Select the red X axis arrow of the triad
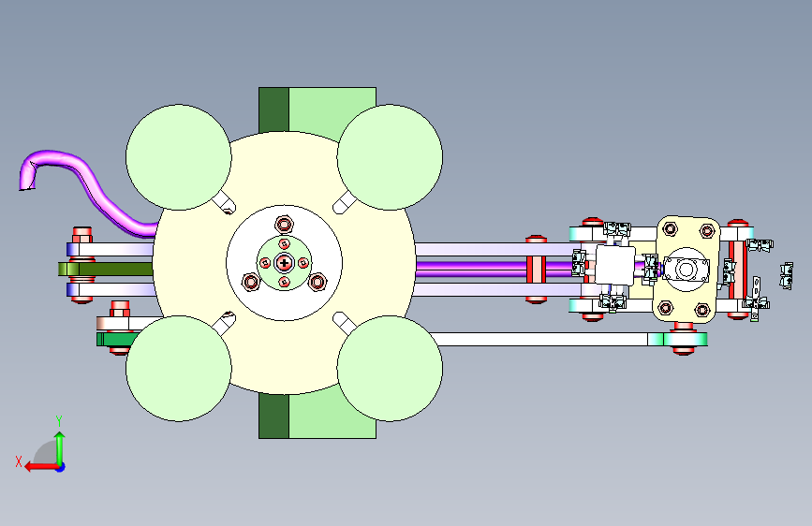 pyautogui.click(x=40, y=466)
